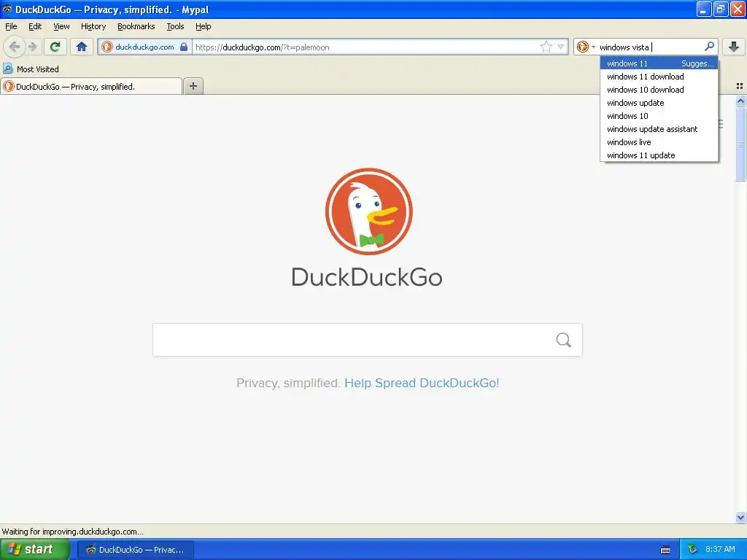
Task: Bookmark this page with the star
Action: click(x=546, y=47)
